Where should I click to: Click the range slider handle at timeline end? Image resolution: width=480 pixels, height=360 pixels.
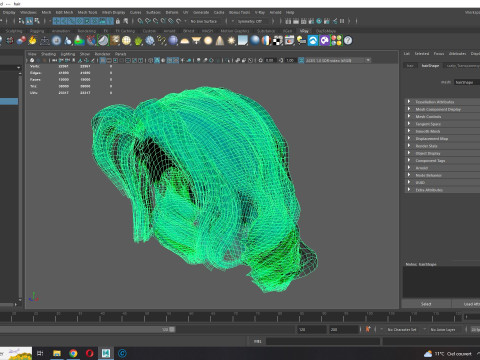pyautogui.click(x=172, y=329)
